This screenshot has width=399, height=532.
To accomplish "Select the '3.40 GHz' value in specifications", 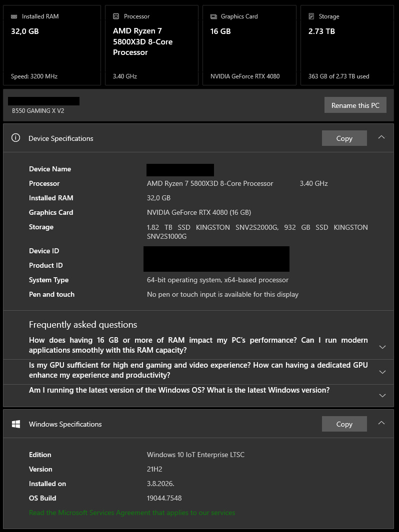I will pyautogui.click(x=314, y=183).
